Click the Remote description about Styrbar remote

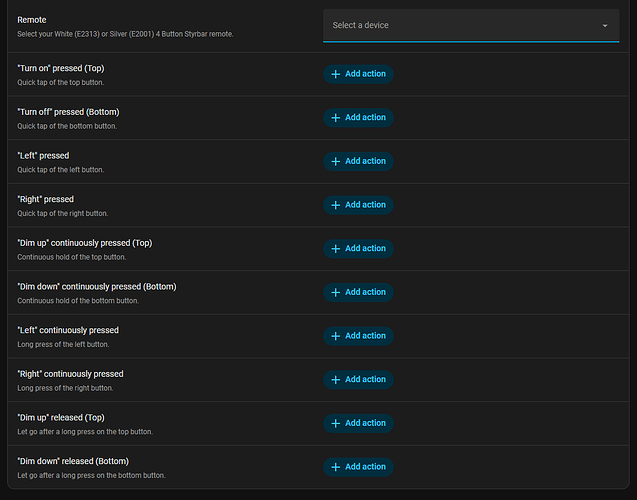tap(125, 34)
